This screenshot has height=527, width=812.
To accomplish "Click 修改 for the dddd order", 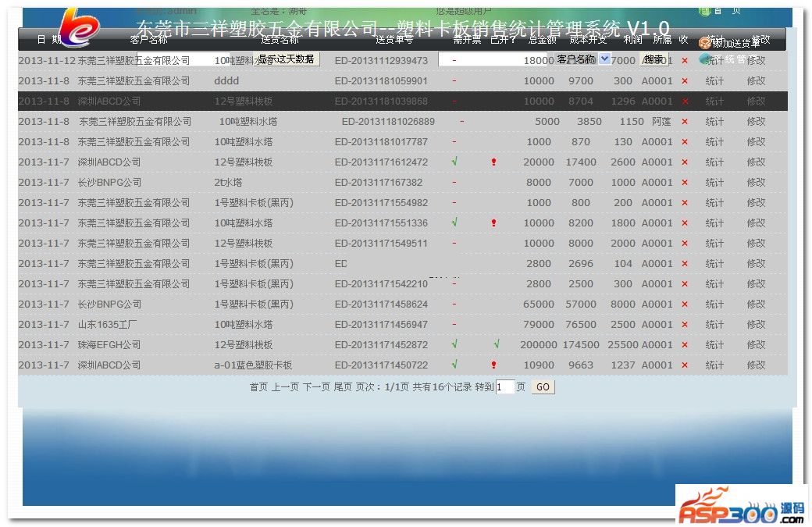I will (x=756, y=81).
